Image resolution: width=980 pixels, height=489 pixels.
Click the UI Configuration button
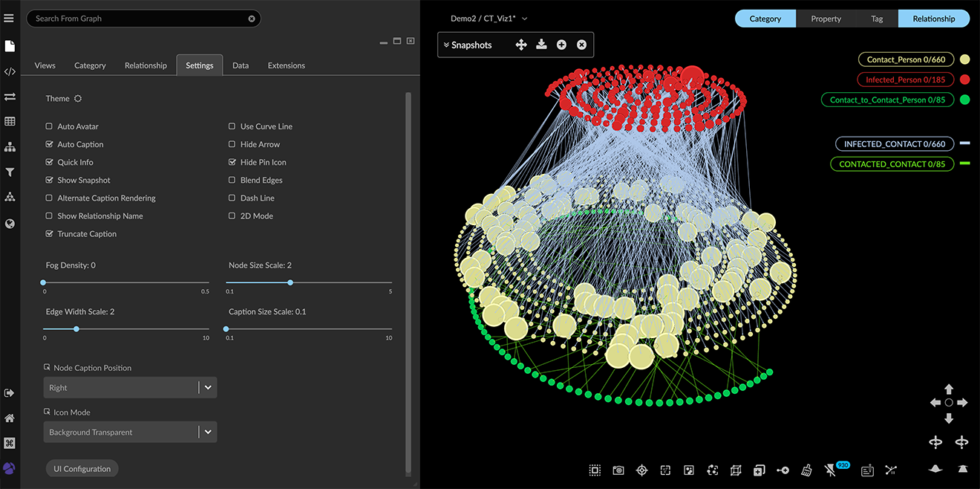point(82,469)
